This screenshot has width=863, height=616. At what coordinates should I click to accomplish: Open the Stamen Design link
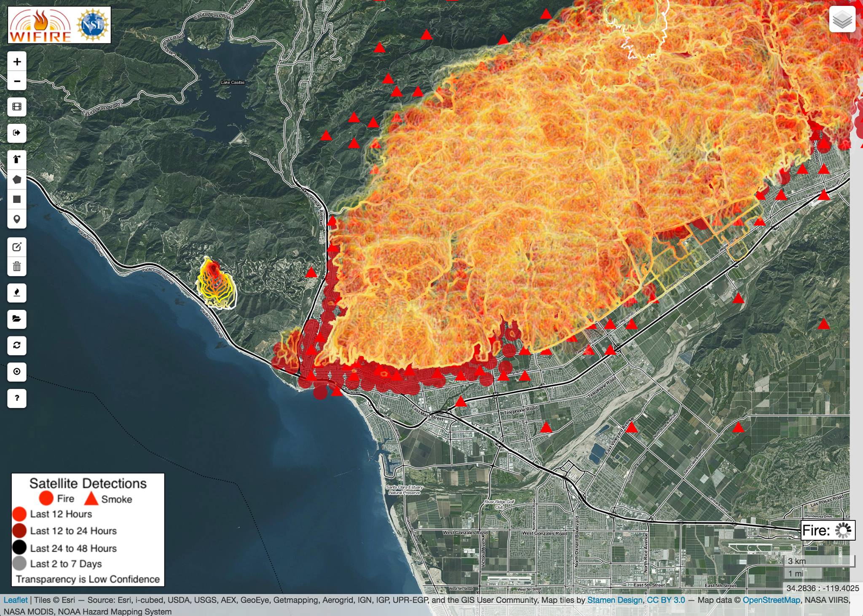[615, 600]
